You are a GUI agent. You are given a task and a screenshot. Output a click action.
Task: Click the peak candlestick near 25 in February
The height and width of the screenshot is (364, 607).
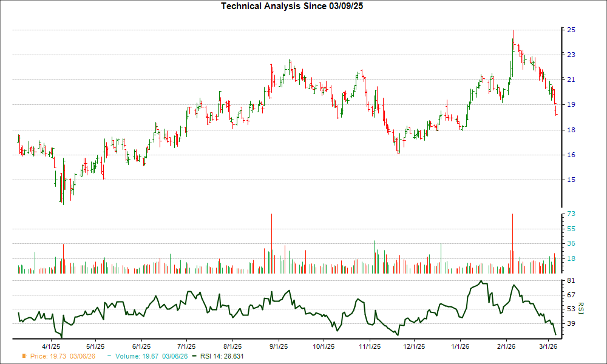coord(514,36)
